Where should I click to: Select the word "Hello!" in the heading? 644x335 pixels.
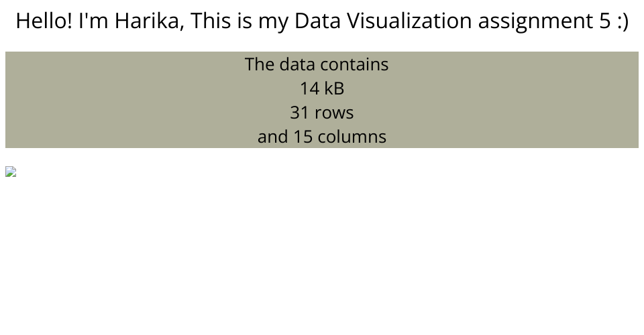[44, 21]
